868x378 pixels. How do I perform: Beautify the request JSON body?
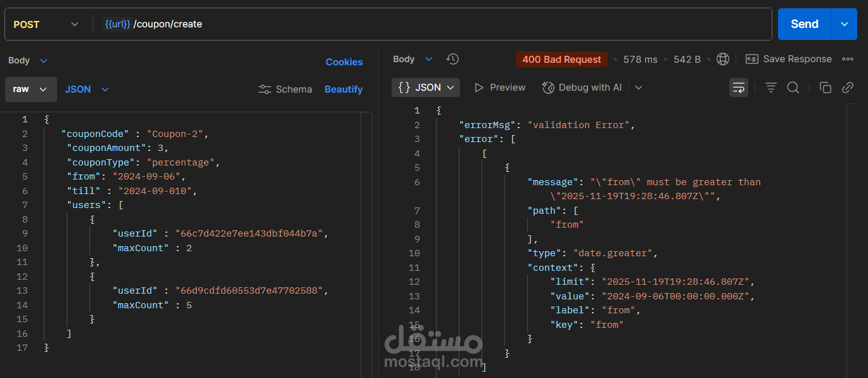(343, 89)
